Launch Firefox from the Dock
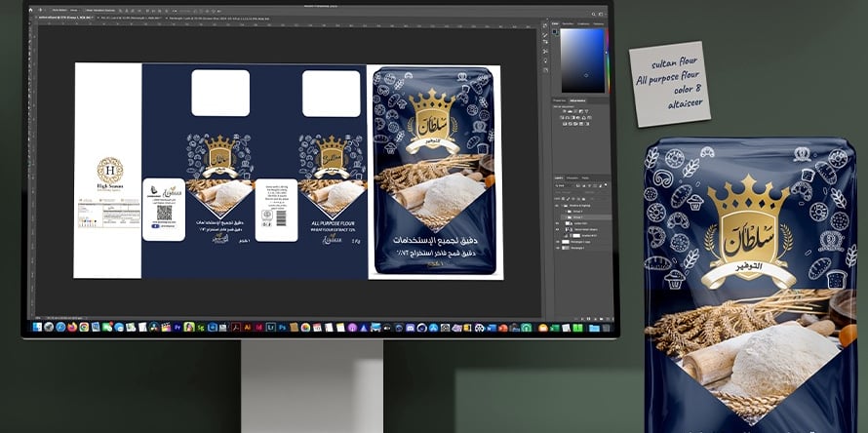The height and width of the screenshot is (433, 868). [x=72, y=328]
